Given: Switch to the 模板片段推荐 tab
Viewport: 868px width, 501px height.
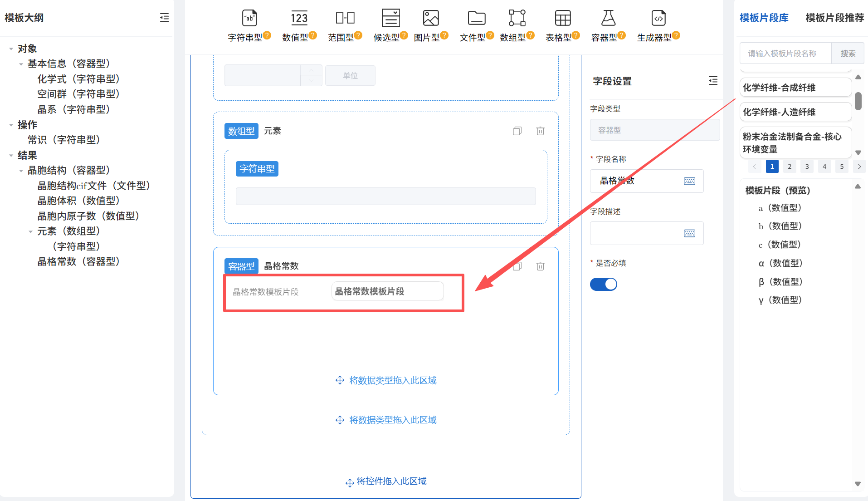Looking at the screenshot, I should tap(834, 18).
